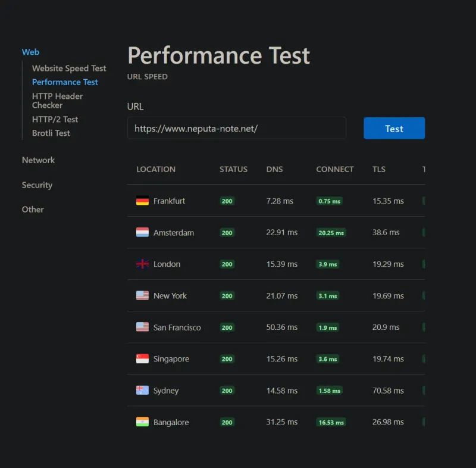Open the Brotli Test tool
Screen dimensions: 476x468
click(x=51, y=133)
